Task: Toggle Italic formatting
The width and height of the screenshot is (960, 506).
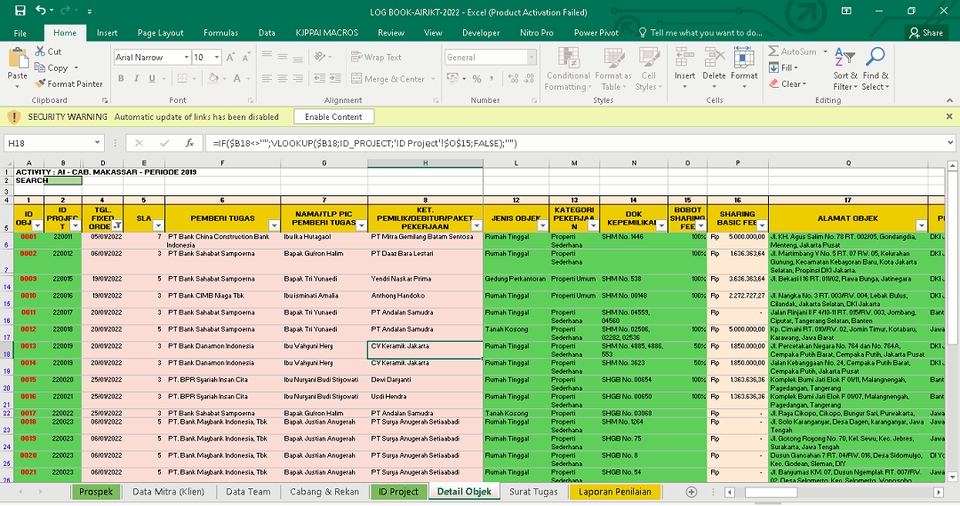Action: pos(138,79)
